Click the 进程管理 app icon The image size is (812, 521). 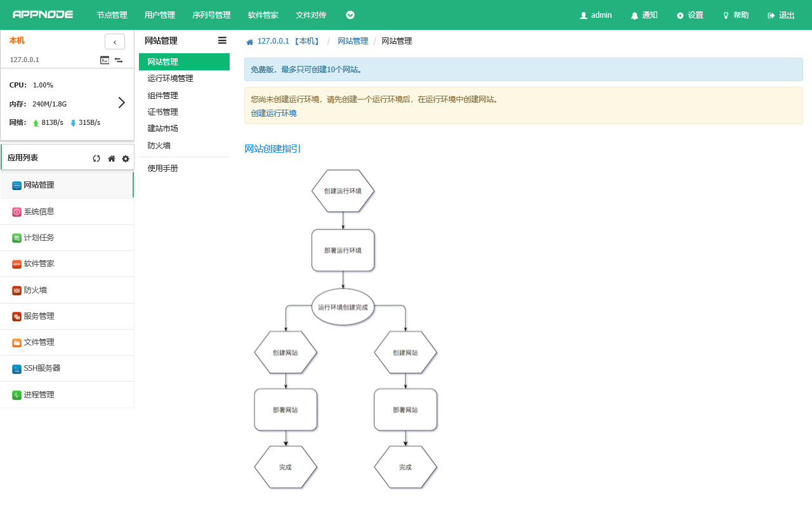pos(16,395)
